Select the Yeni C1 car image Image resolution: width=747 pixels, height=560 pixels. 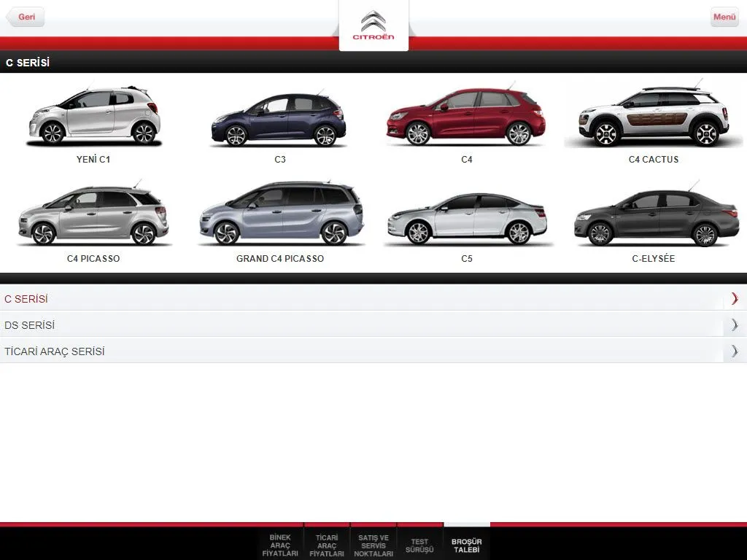click(x=93, y=117)
